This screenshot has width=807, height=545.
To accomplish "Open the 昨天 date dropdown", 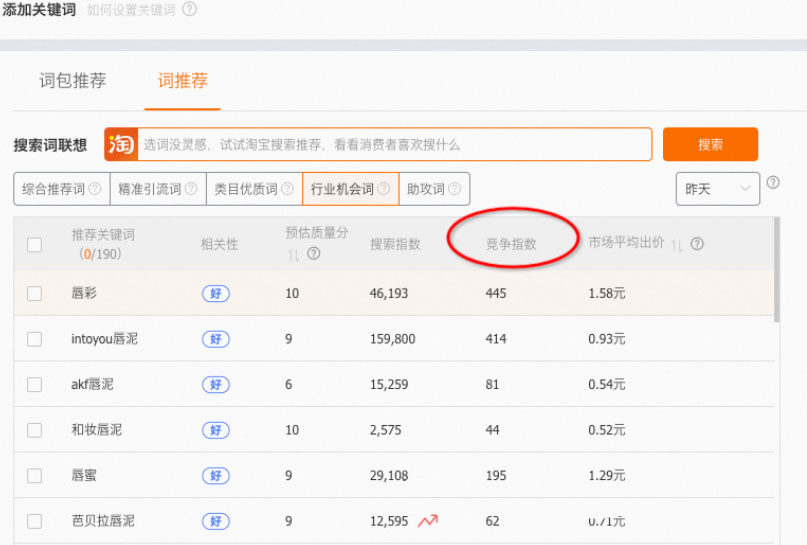I will [717, 188].
